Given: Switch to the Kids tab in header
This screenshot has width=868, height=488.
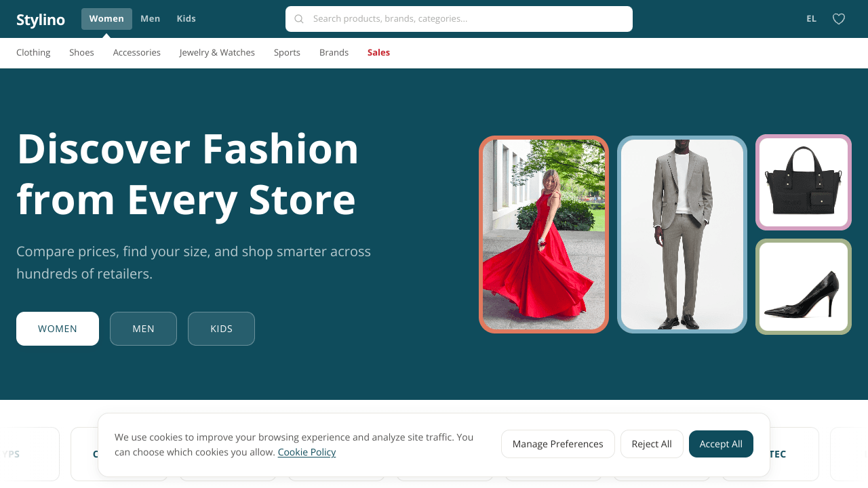Looking at the screenshot, I should (x=186, y=19).
